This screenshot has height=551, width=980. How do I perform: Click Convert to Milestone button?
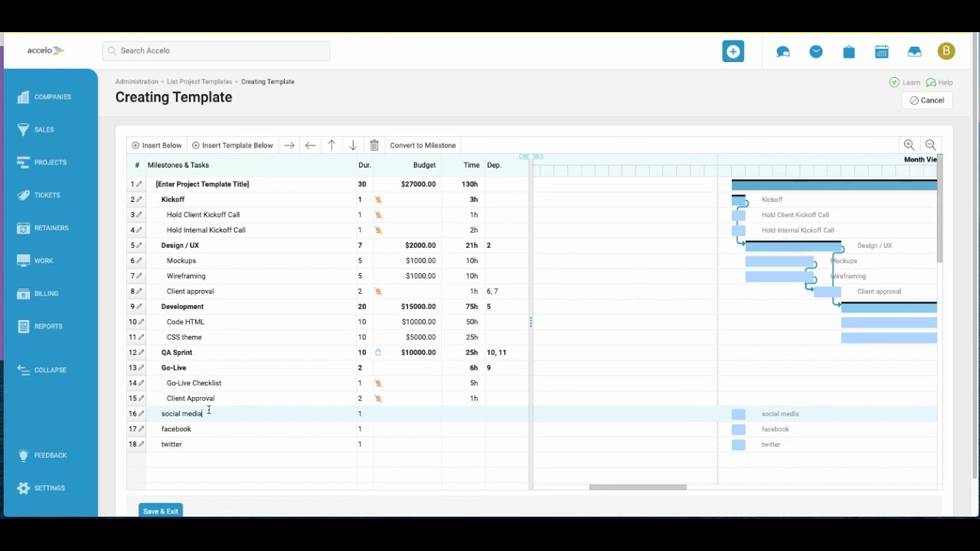(423, 145)
